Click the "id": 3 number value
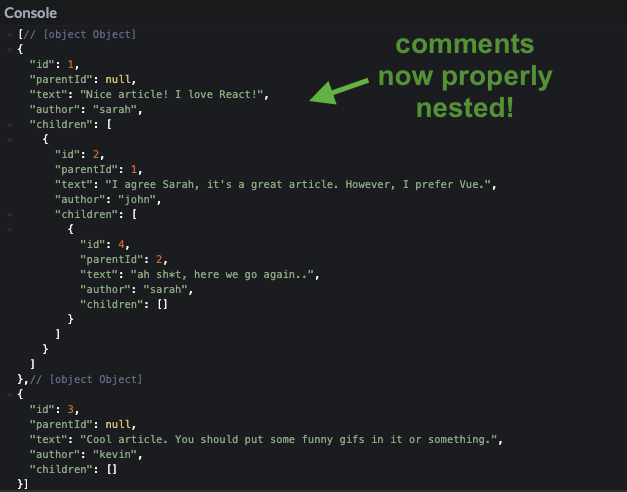The width and height of the screenshot is (627, 492). coord(70,409)
